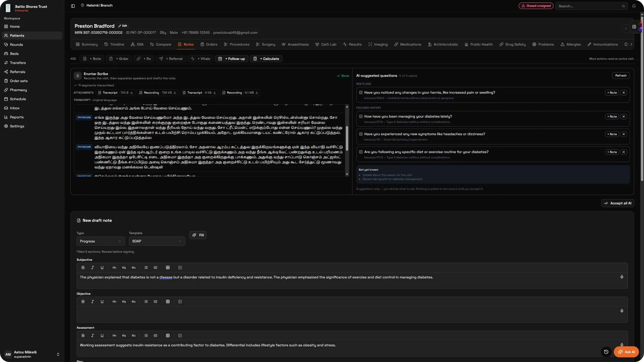Apply italic in Objective editor
This screenshot has width=644, height=362.
92,301
